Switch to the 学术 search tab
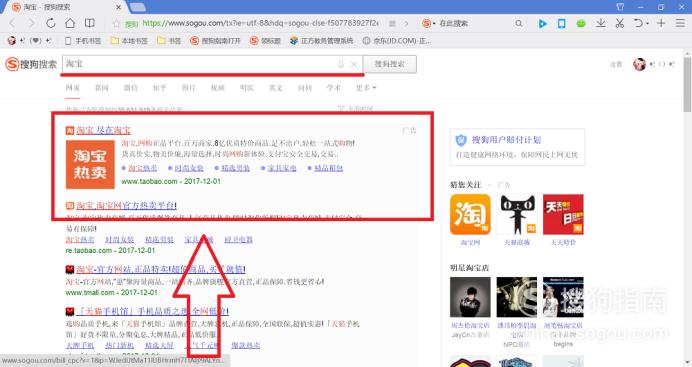This screenshot has height=367, width=692. (334, 88)
